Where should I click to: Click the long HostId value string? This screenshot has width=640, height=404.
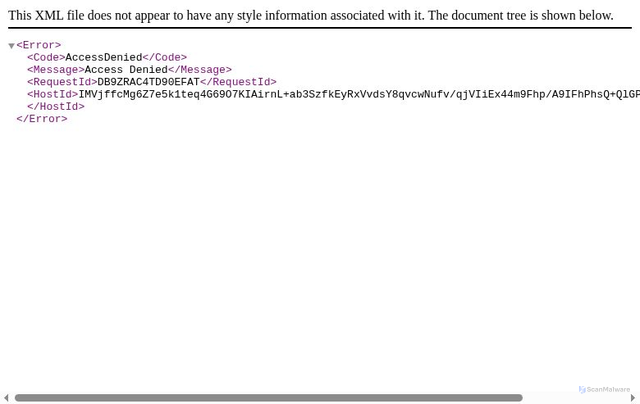click(359, 94)
